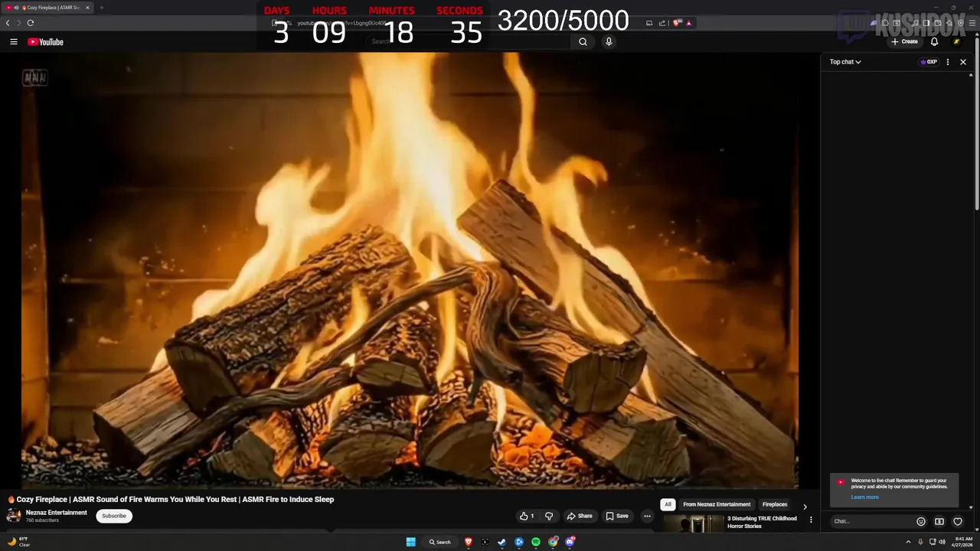The height and width of the screenshot is (551, 980).
Task: Click the fireplace video player
Action: tap(410, 270)
